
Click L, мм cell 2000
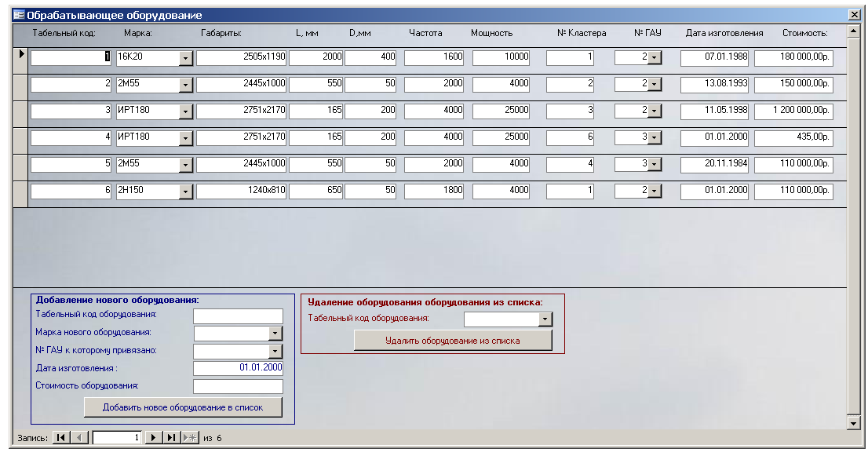315,57
